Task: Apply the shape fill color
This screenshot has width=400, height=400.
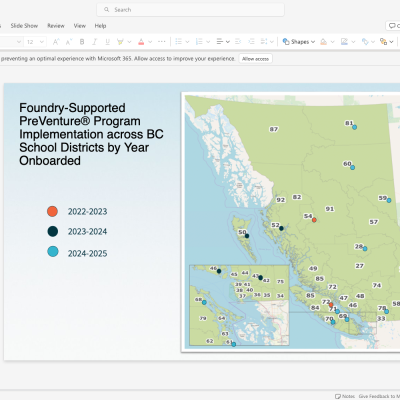Action: pos(323,42)
